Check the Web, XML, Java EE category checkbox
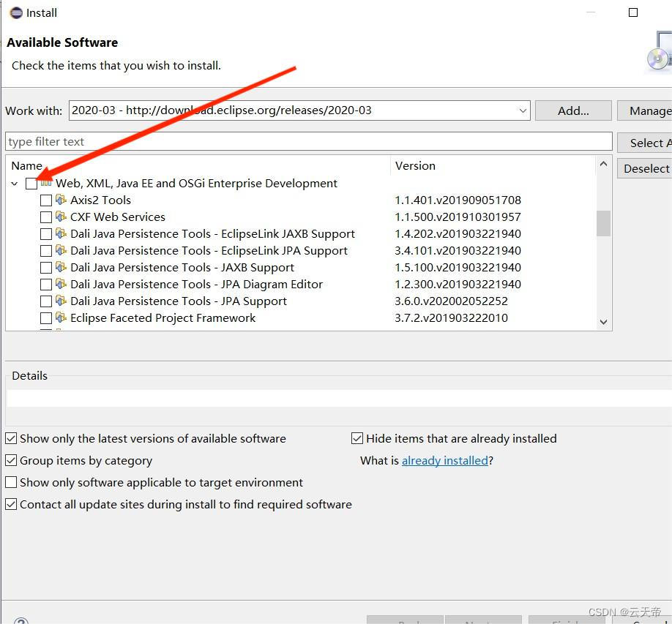Viewport: 672px width, 624px height. click(31, 184)
